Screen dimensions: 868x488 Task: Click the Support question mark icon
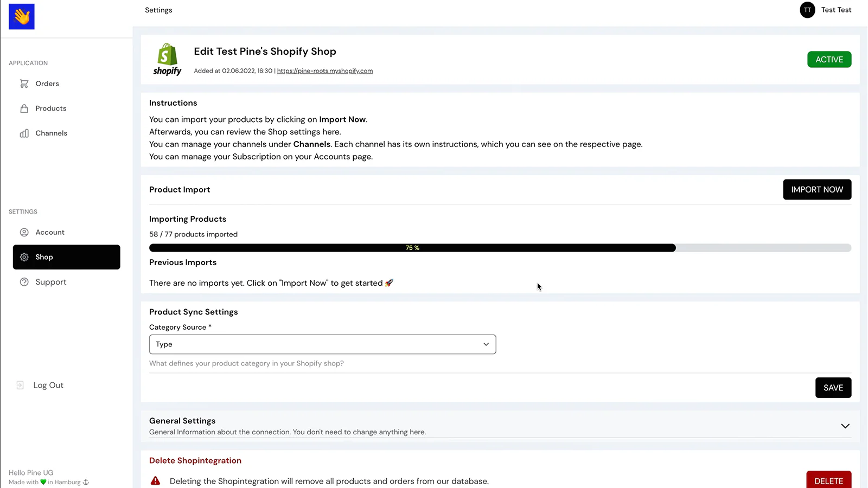click(24, 282)
